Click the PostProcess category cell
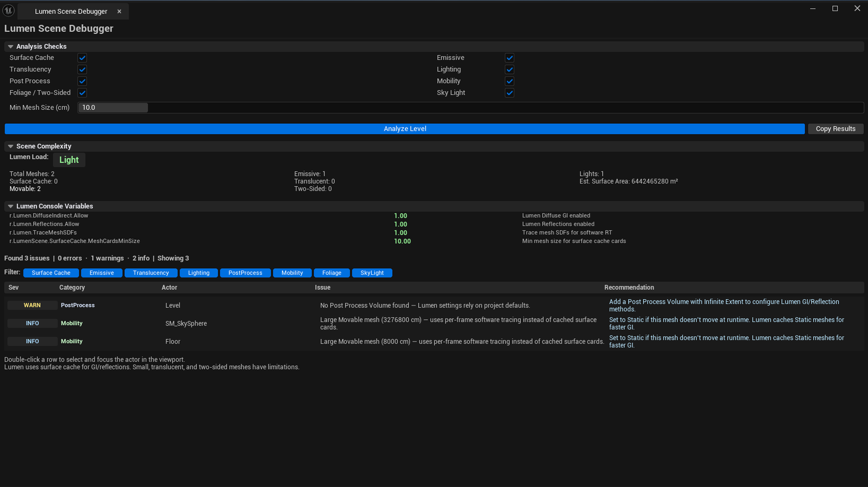The width and height of the screenshot is (868, 487). [x=78, y=305]
